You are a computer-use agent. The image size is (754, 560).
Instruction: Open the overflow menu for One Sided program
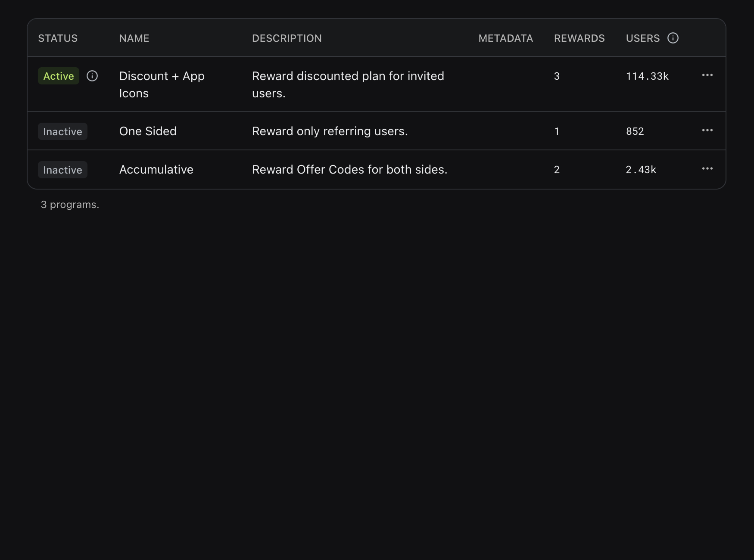pos(707,131)
